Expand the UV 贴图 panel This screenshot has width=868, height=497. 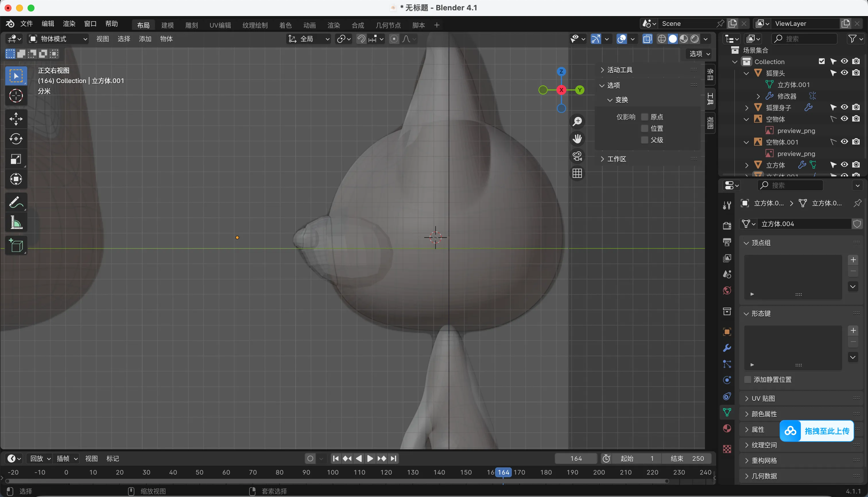pos(763,398)
